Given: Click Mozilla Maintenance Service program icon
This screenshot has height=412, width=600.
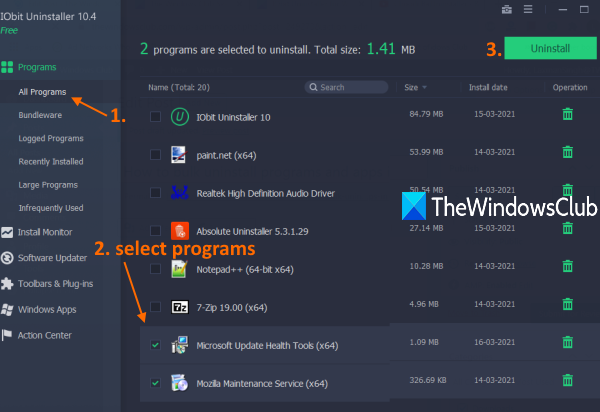Looking at the screenshot, I should coord(179,383).
